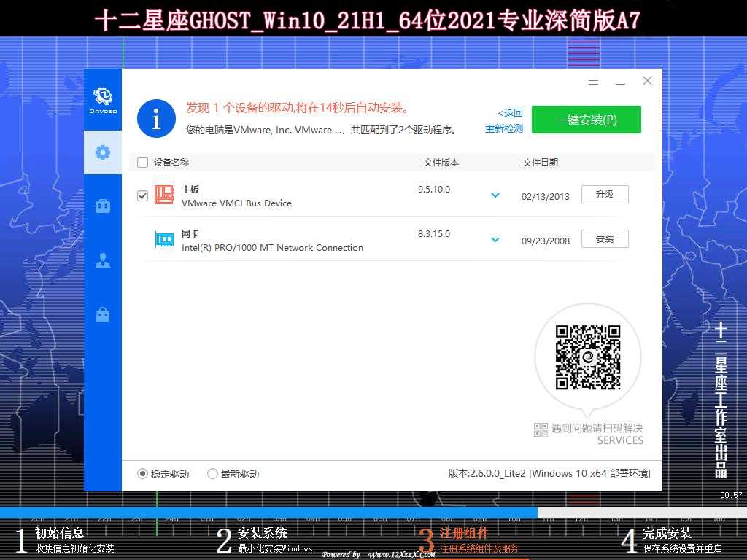Click the 网卡 network card device icon
Screen dimensions: 747x560
click(x=164, y=239)
